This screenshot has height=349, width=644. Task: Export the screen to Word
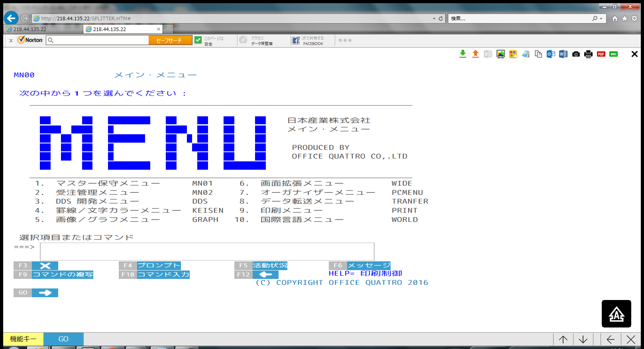point(563,54)
